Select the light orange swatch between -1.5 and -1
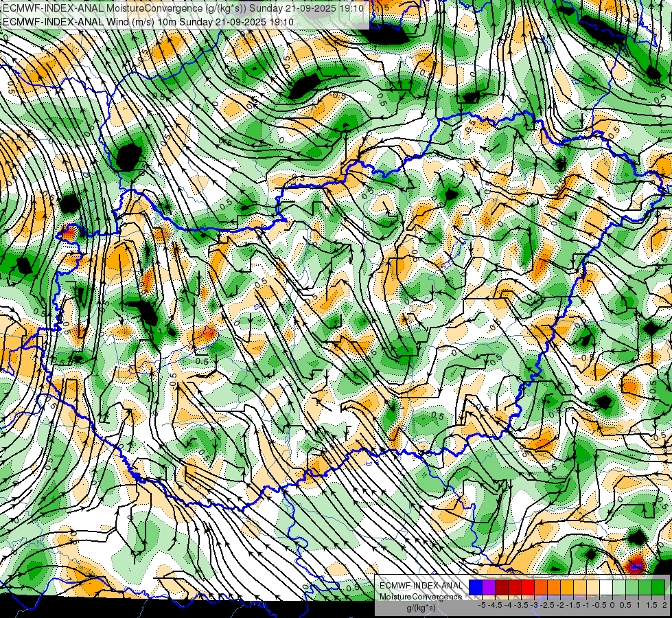The image size is (672, 618). pos(580,587)
